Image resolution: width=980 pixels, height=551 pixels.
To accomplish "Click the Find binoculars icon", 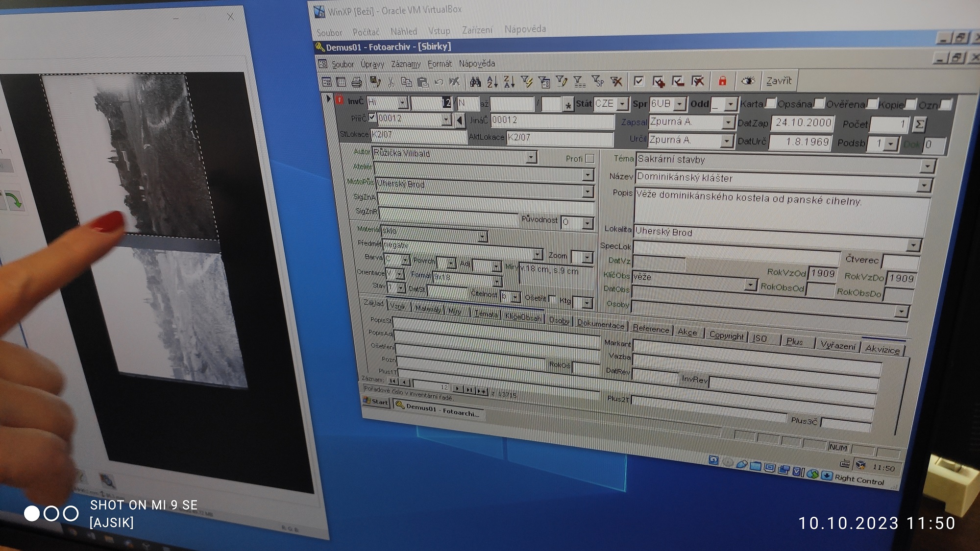I will (475, 82).
